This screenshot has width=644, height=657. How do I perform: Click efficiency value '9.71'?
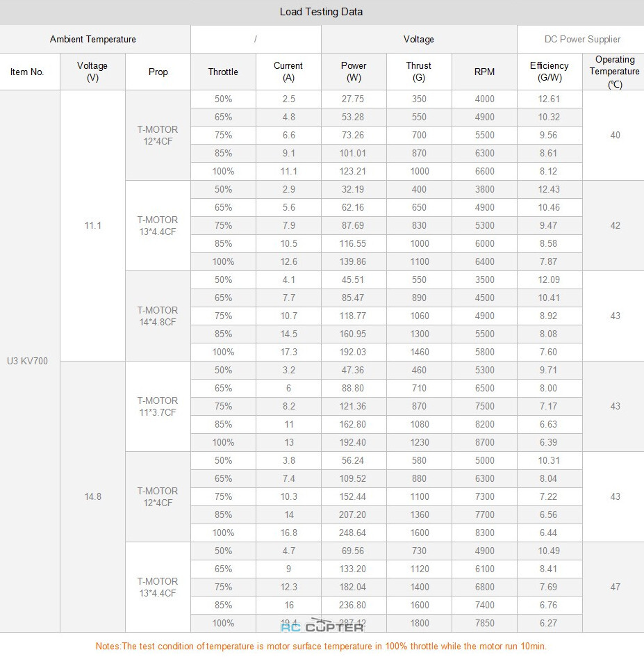549,370
